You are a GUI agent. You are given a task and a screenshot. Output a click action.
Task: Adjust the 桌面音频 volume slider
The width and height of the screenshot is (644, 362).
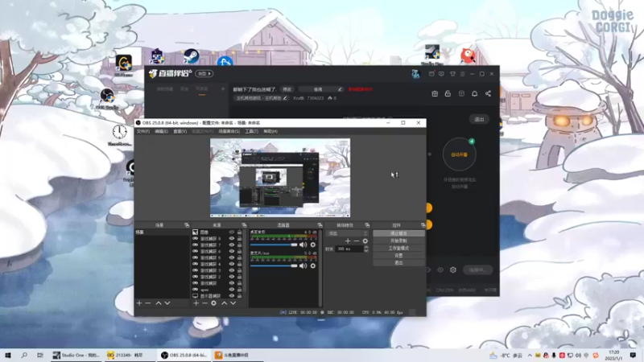click(274, 245)
